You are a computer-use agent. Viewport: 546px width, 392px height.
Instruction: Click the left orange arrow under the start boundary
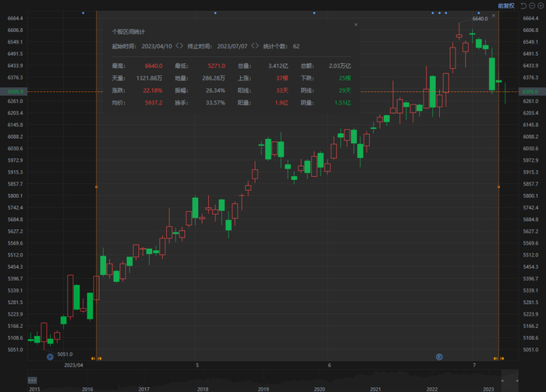(x=93, y=358)
